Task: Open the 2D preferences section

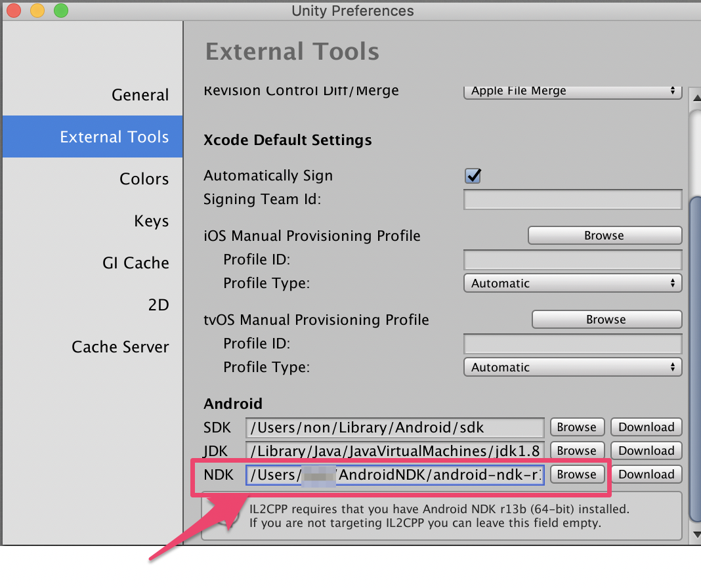Action: tap(158, 305)
